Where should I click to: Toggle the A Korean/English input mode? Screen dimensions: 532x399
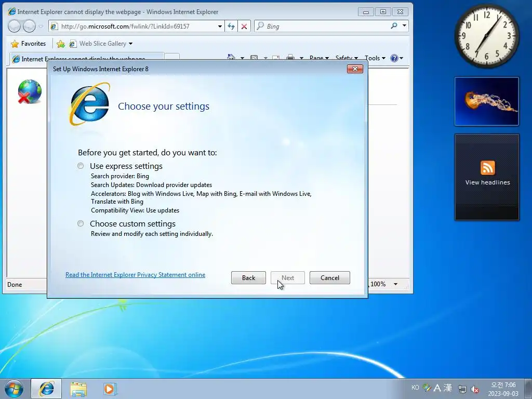437,388
